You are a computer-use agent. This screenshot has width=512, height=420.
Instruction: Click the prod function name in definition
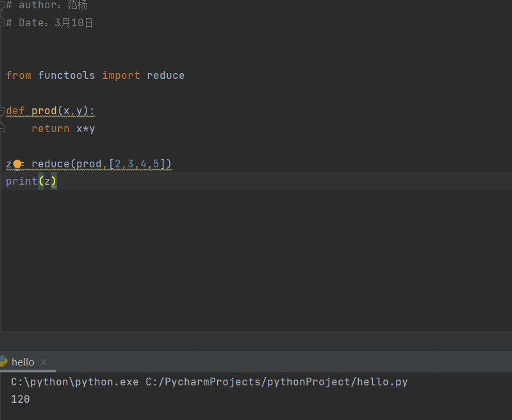(44, 111)
